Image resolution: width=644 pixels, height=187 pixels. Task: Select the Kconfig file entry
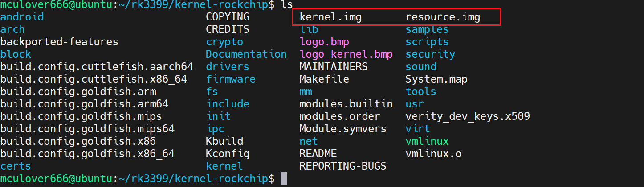coord(228,154)
